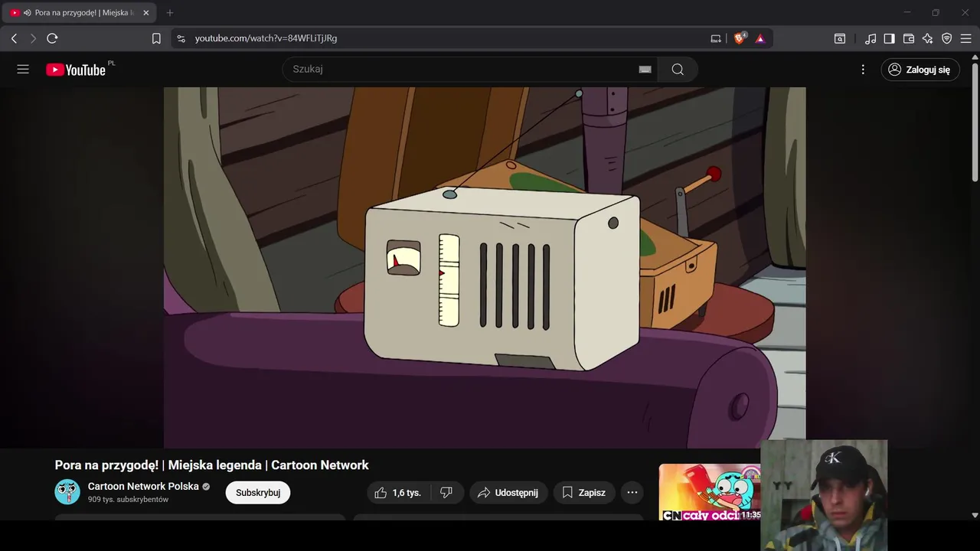The image size is (980, 551).
Task: Like the video with 1,6 tys.
Action: coord(399,492)
